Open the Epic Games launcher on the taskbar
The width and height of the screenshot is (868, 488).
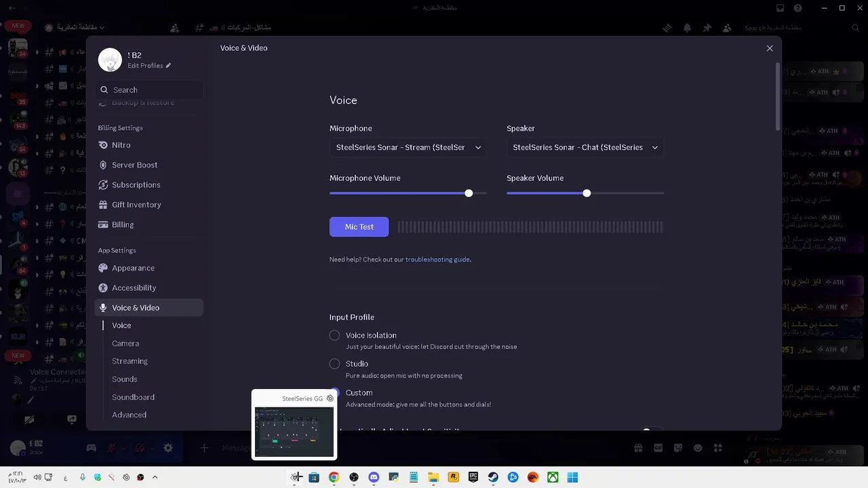click(x=473, y=477)
